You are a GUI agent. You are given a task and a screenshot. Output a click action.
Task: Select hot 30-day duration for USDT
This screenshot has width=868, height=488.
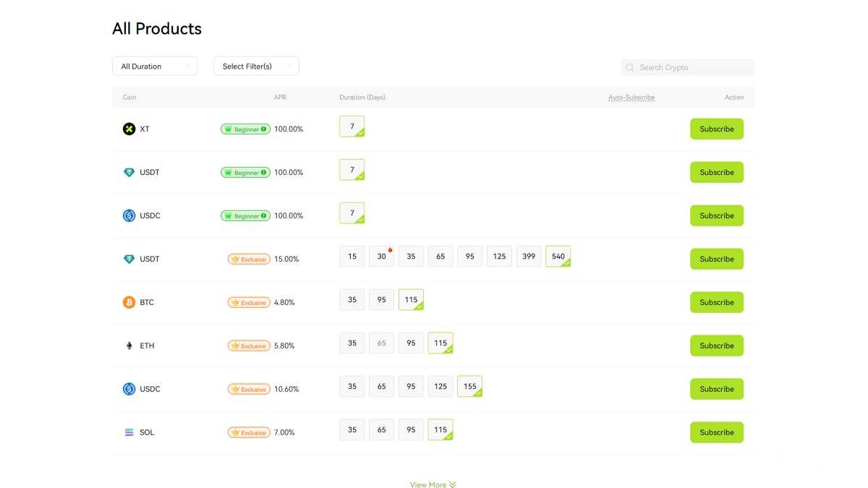click(381, 257)
